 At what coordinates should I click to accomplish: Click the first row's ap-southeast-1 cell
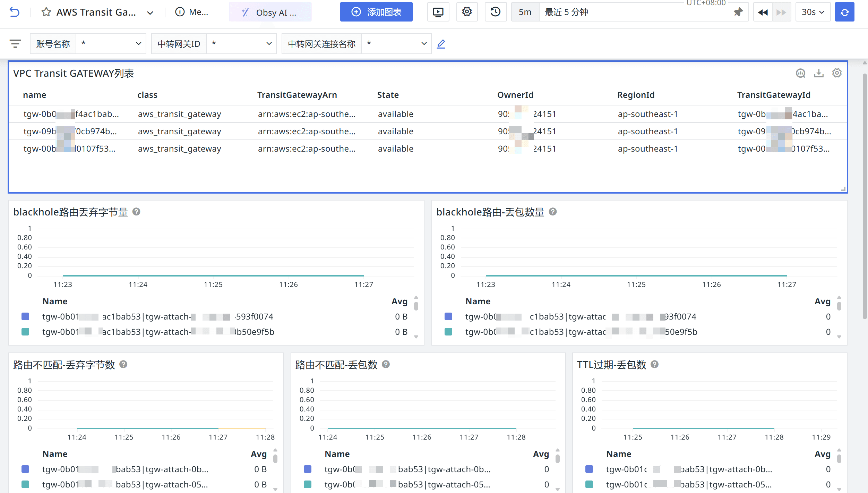point(647,114)
